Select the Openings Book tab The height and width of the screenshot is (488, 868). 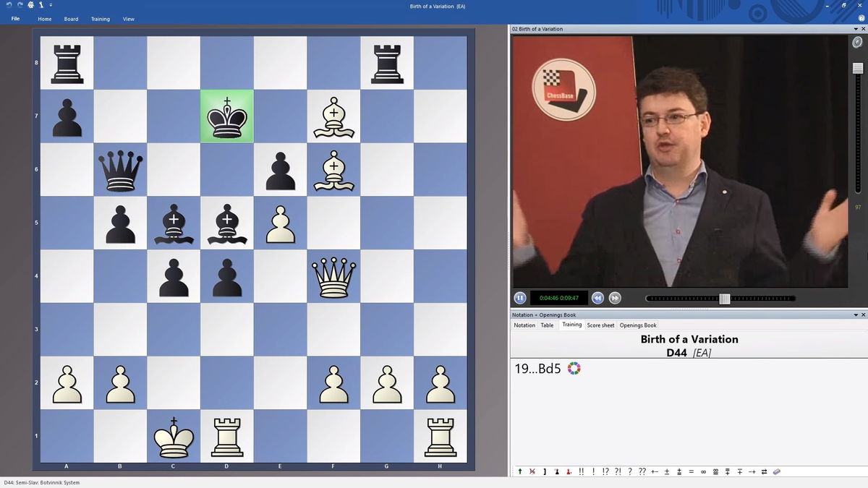[638, 325]
